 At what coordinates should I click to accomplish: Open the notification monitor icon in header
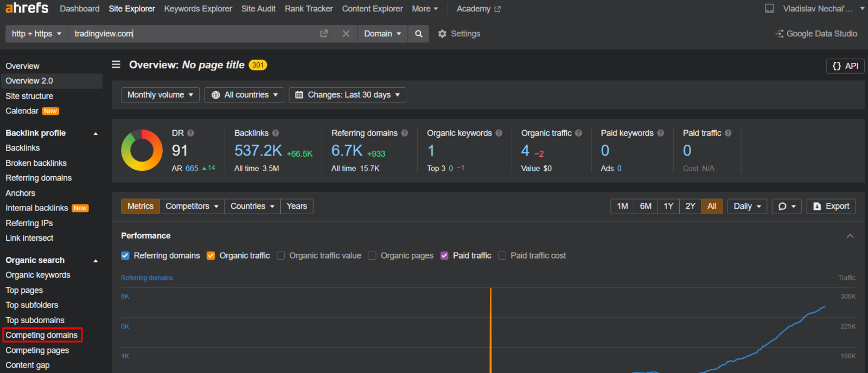click(x=769, y=9)
